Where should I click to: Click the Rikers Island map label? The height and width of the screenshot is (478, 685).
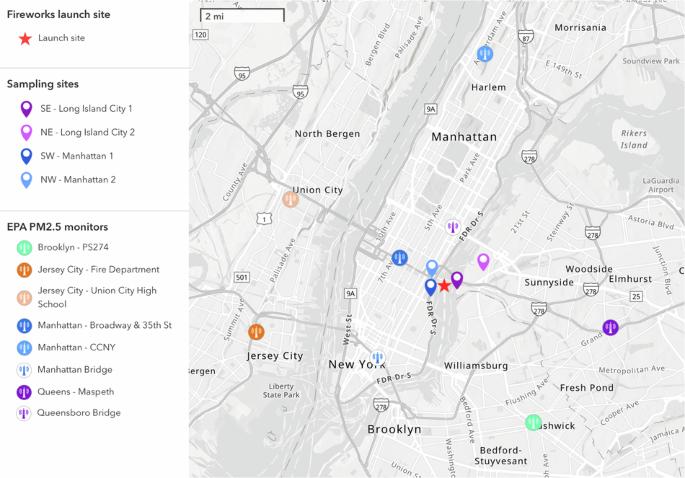(632, 139)
